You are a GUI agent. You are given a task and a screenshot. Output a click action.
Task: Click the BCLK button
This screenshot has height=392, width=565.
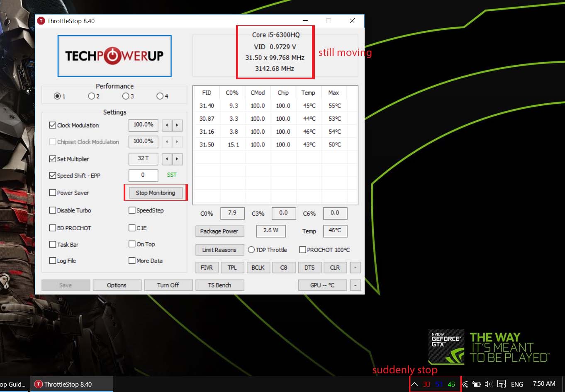click(x=258, y=268)
